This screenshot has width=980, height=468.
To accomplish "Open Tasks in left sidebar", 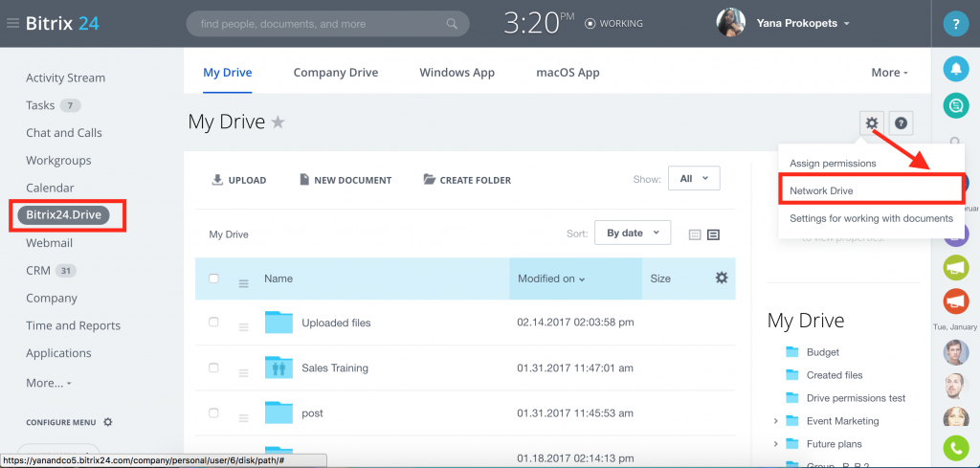I will tap(40, 105).
